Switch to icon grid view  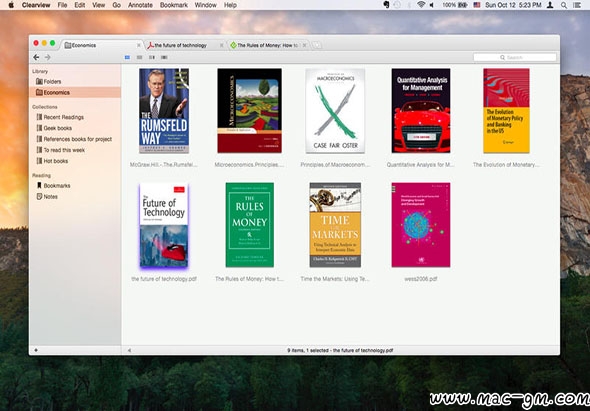pos(127,57)
